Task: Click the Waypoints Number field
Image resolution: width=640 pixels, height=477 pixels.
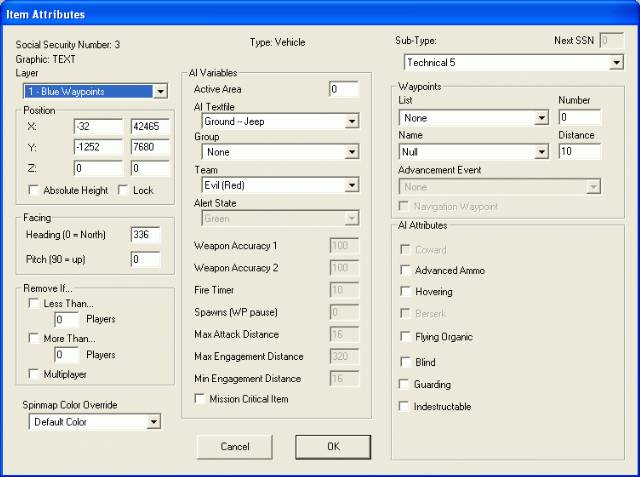Action: pyautogui.click(x=579, y=118)
